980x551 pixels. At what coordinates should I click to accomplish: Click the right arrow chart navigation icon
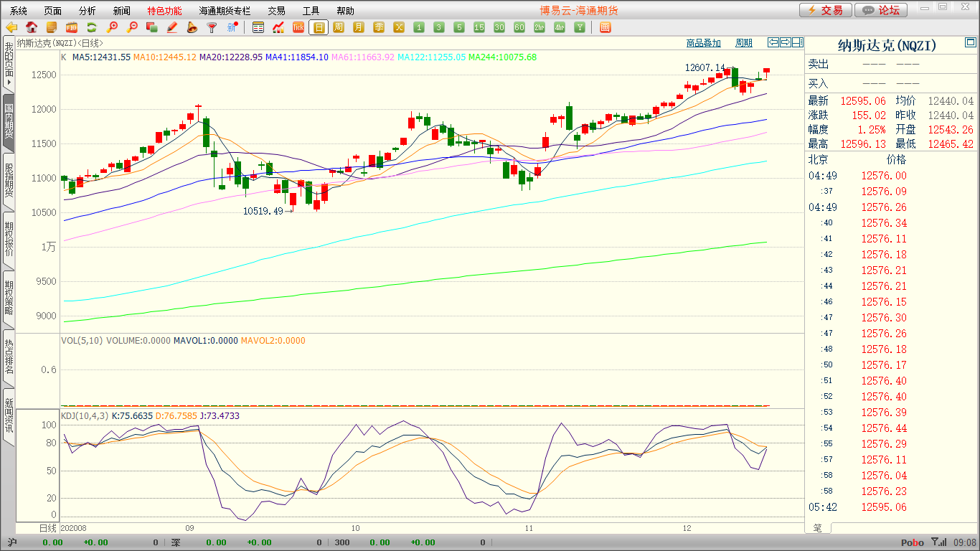tap(786, 42)
